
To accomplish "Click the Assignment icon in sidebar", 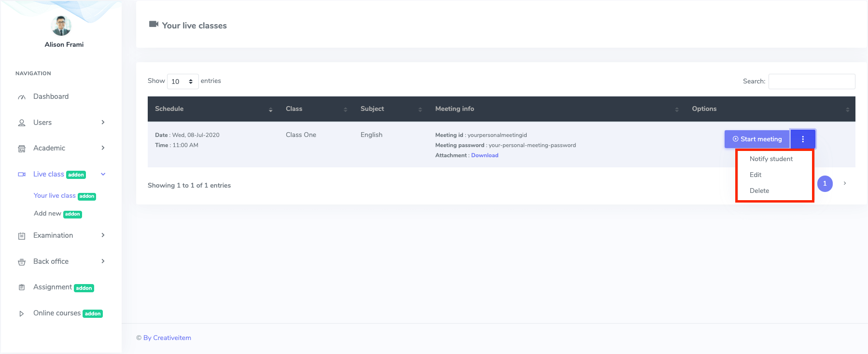I will click(x=22, y=287).
